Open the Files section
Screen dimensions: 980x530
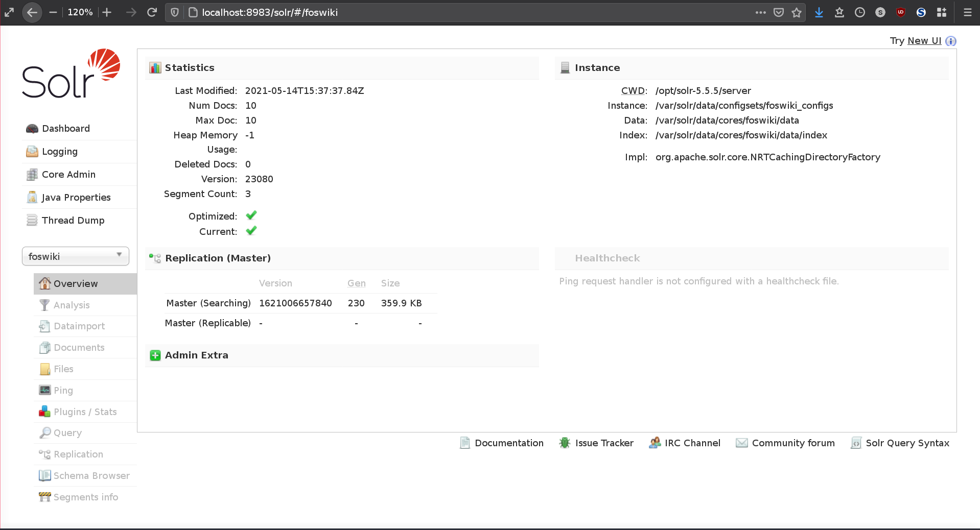click(x=64, y=369)
